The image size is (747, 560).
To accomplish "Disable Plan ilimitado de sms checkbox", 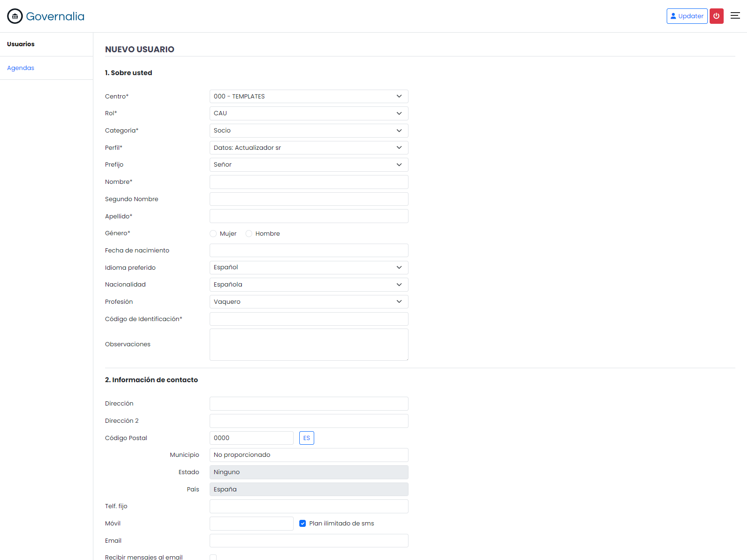I will [303, 523].
